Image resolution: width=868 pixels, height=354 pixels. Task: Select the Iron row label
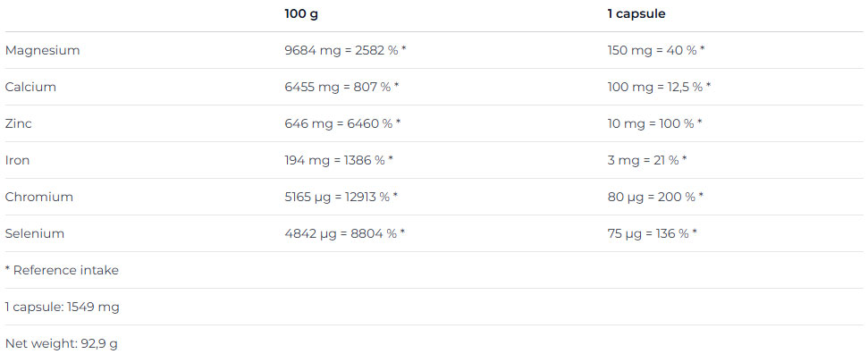click(17, 160)
